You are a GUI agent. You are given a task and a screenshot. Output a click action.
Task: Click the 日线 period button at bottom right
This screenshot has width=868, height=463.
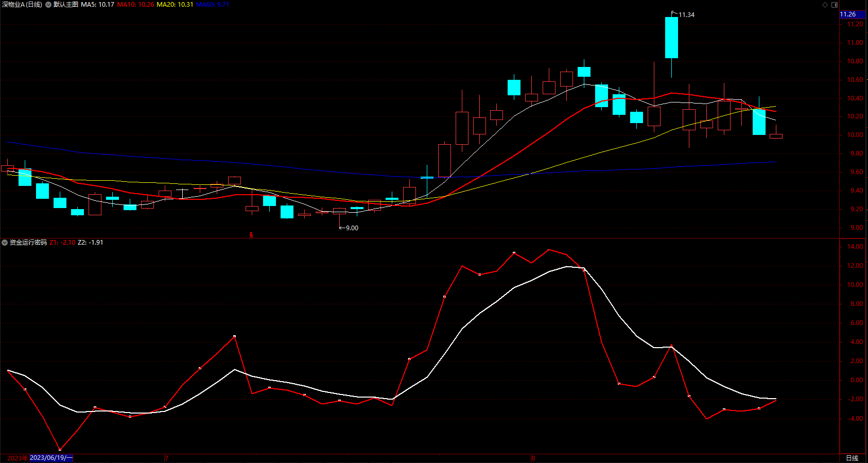pyautogui.click(x=853, y=458)
